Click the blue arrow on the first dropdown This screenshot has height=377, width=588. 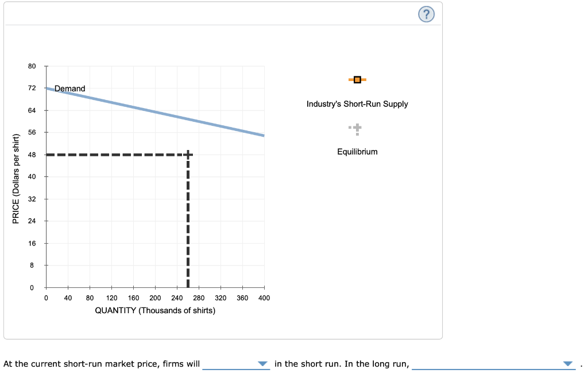(x=263, y=363)
